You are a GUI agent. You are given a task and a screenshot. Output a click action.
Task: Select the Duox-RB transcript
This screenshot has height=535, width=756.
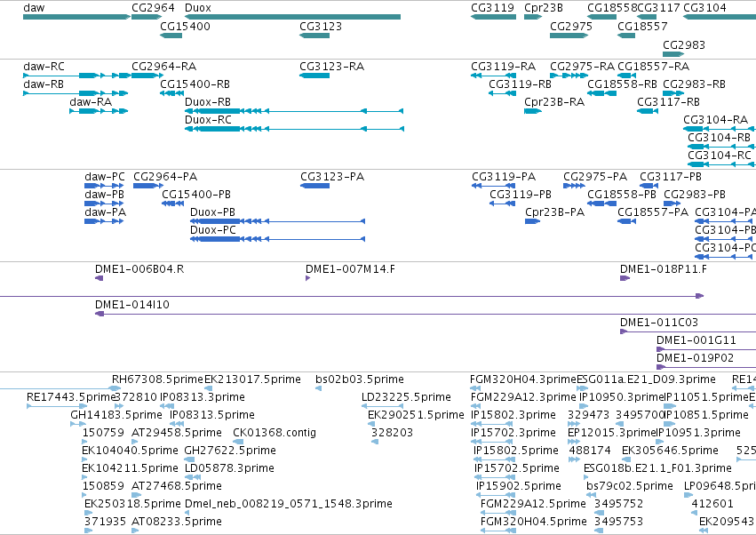coord(294,111)
